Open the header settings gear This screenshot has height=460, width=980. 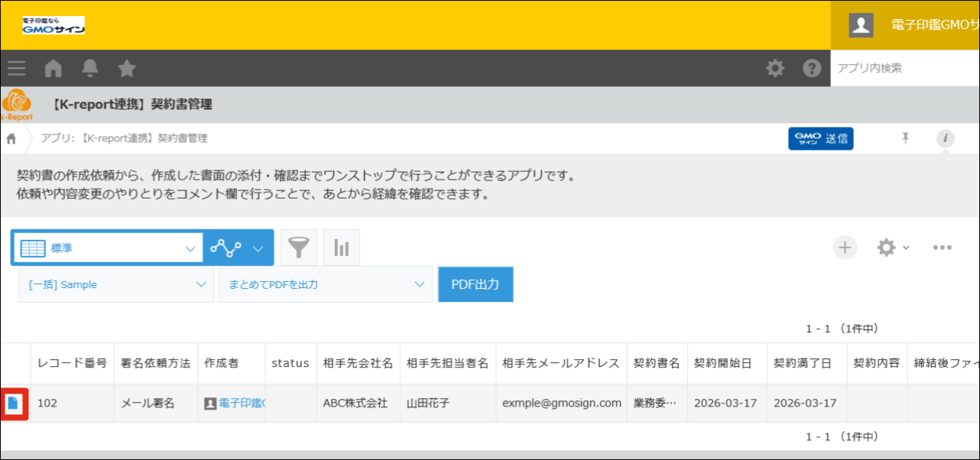pyautogui.click(x=775, y=69)
